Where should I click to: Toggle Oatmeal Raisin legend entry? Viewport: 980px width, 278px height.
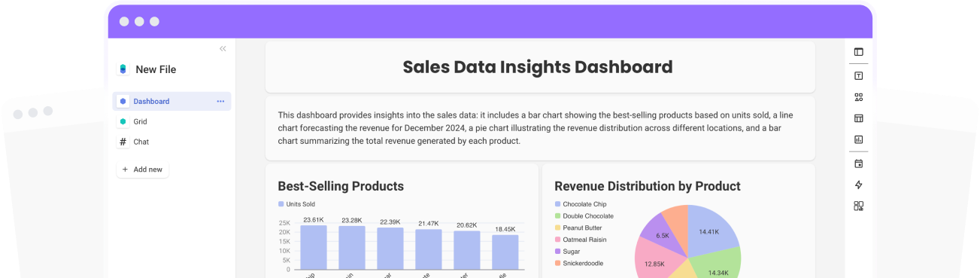580,240
